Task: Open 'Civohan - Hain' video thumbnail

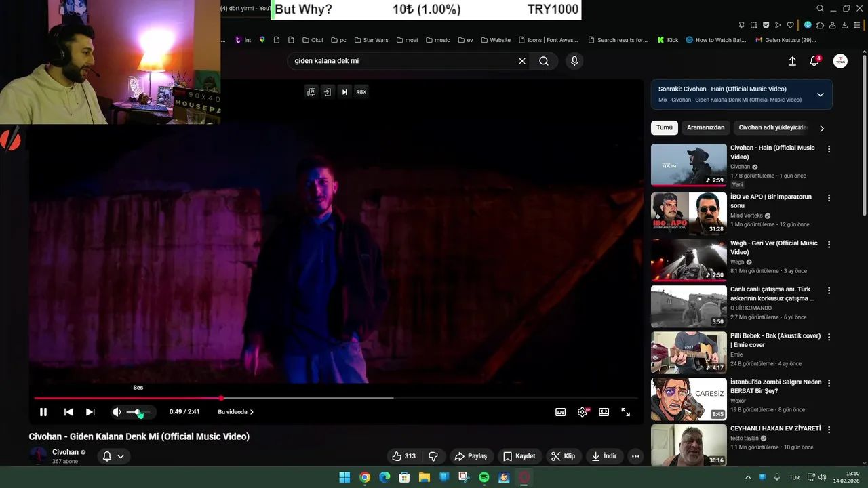Action: [688, 165]
